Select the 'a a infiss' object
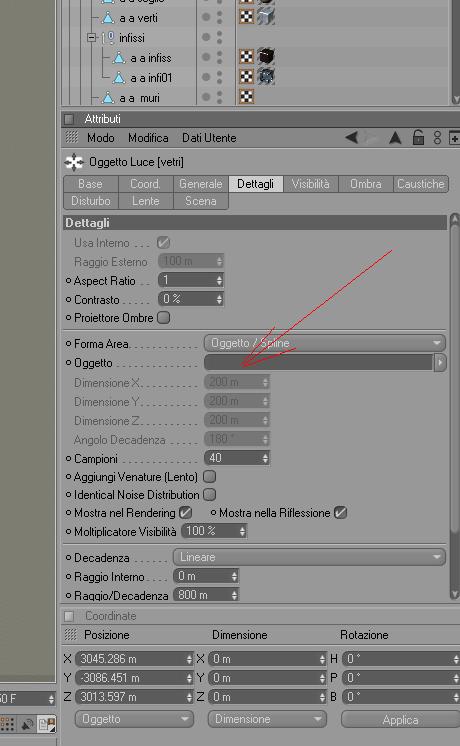Screen dimensions: 460x746 point(151,58)
